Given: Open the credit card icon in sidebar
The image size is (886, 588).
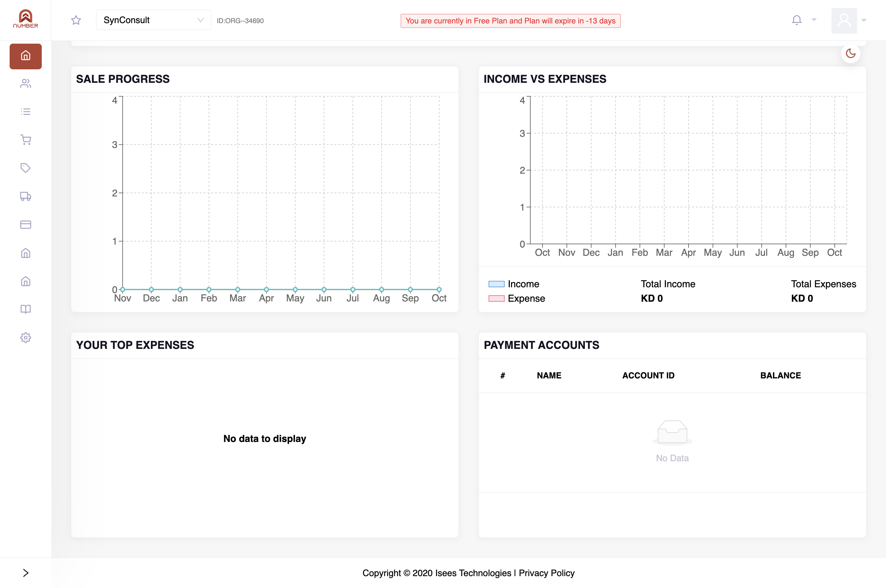Looking at the screenshot, I should point(25,225).
